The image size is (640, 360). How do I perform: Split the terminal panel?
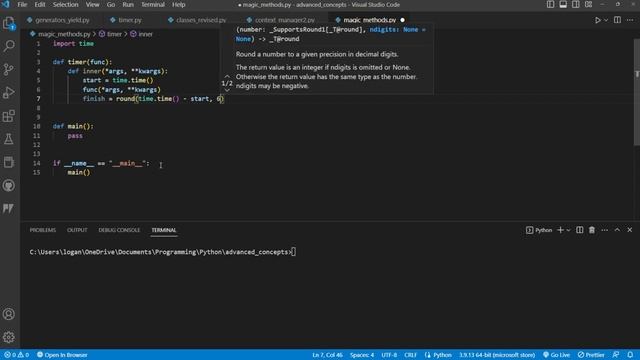(580, 230)
